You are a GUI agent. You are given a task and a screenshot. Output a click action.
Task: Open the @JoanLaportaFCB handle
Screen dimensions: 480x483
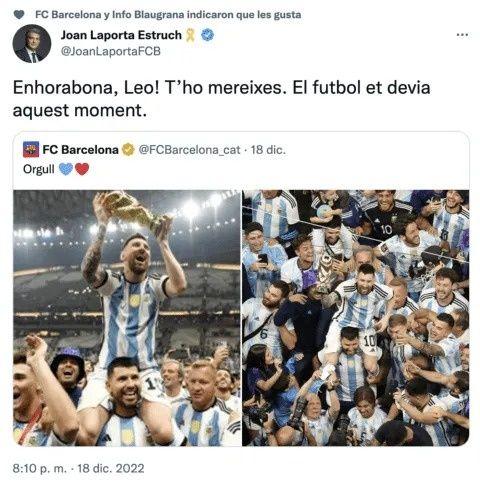click(x=111, y=51)
